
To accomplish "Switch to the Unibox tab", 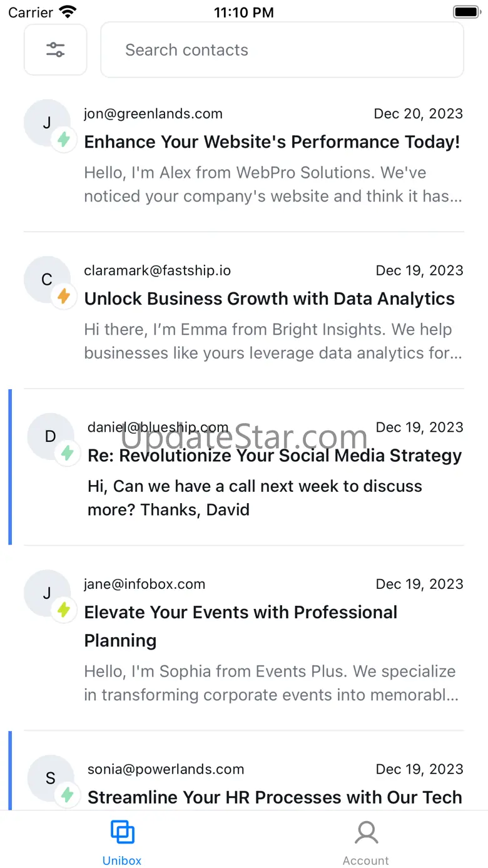I will click(122, 841).
